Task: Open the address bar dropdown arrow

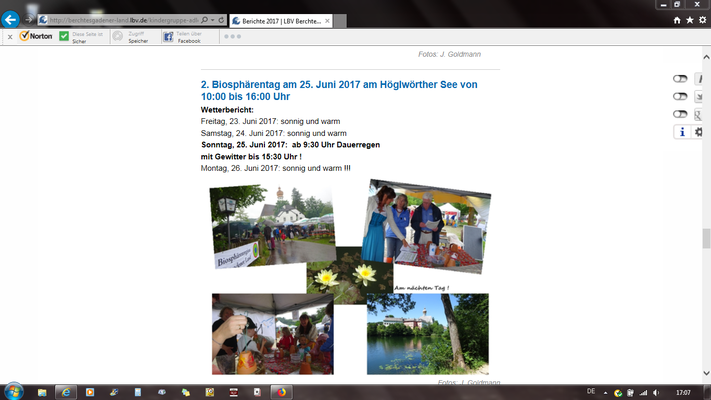Action: tap(212, 20)
